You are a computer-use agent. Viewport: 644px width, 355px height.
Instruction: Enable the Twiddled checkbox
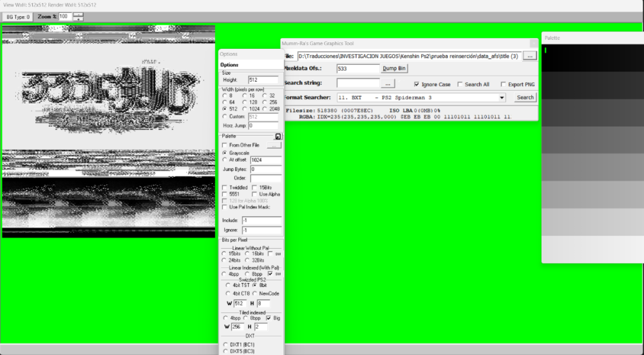[x=225, y=187]
